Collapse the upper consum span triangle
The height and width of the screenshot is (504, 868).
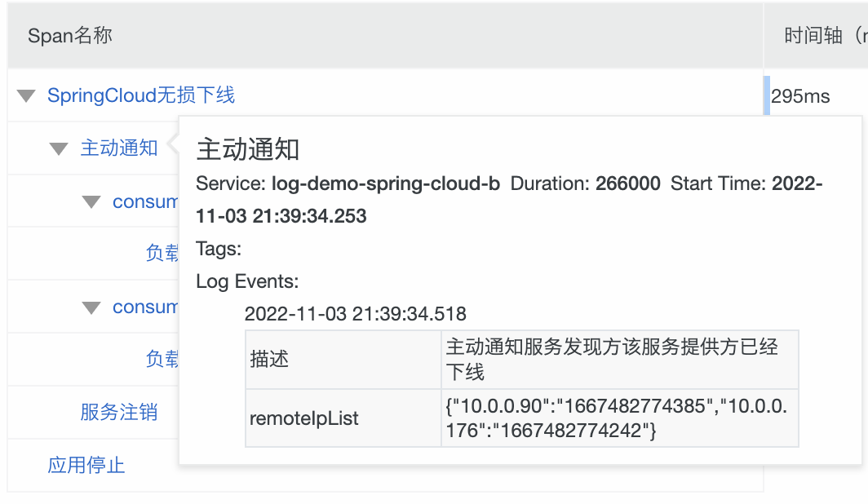coord(91,202)
